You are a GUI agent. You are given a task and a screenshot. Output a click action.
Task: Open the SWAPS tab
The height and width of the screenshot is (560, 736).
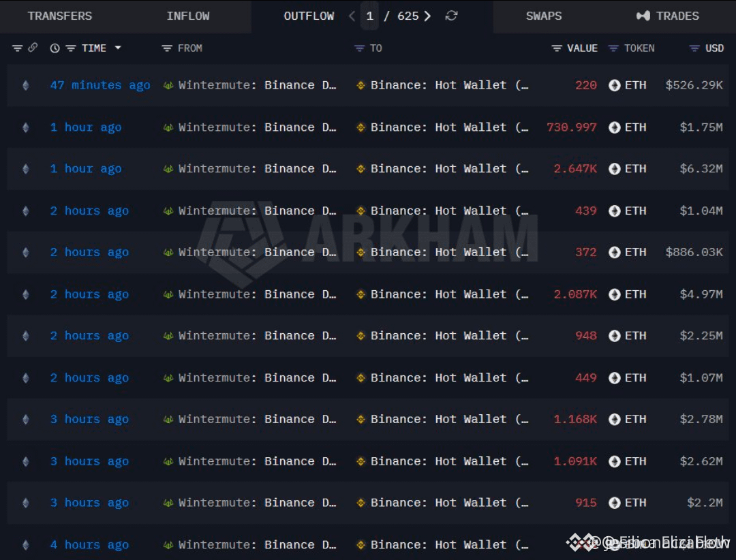[544, 16]
